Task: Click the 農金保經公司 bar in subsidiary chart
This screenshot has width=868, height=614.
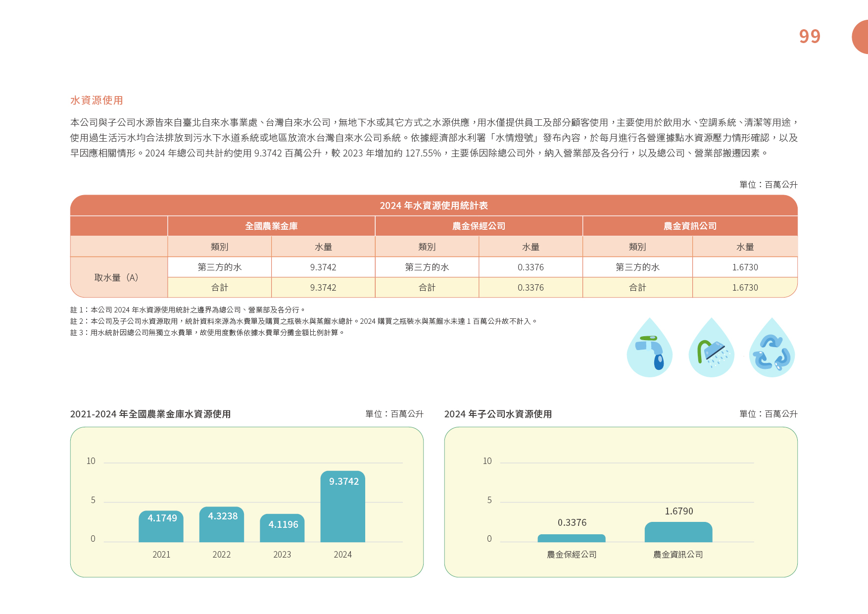Action: pos(572,538)
